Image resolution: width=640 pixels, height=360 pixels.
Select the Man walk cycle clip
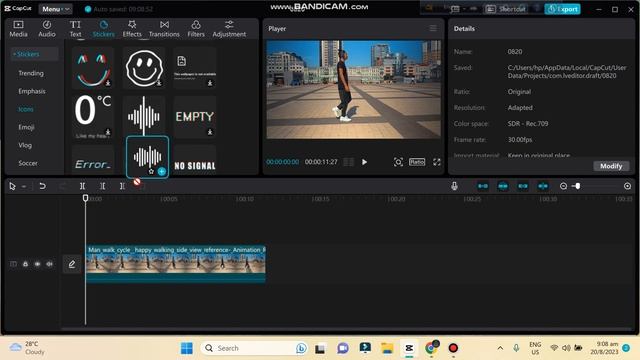(x=176, y=264)
